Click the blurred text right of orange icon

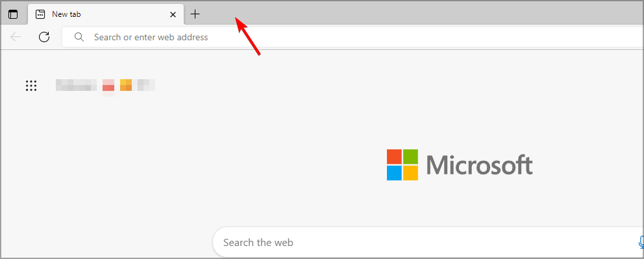[146, 85]
